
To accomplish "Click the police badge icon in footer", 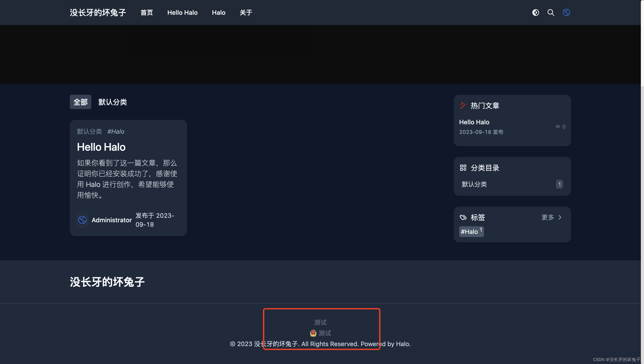I will 313,333.
